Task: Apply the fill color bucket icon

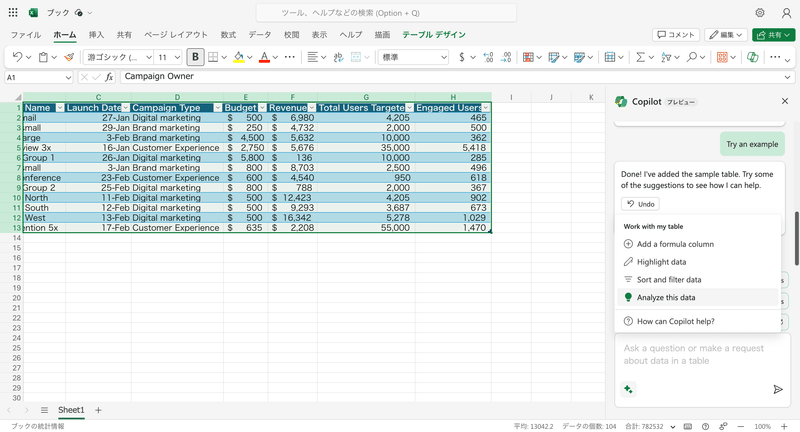Action: tap(239, 57)
